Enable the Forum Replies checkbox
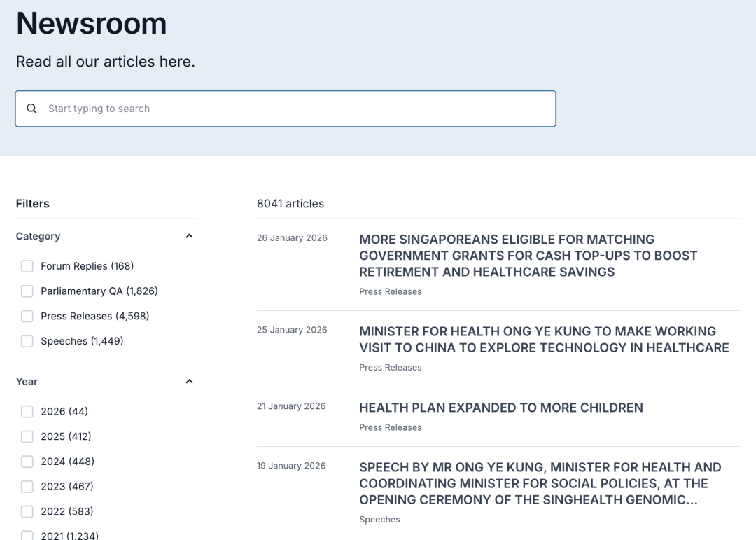The image size is (756, 540). point(27,266)
